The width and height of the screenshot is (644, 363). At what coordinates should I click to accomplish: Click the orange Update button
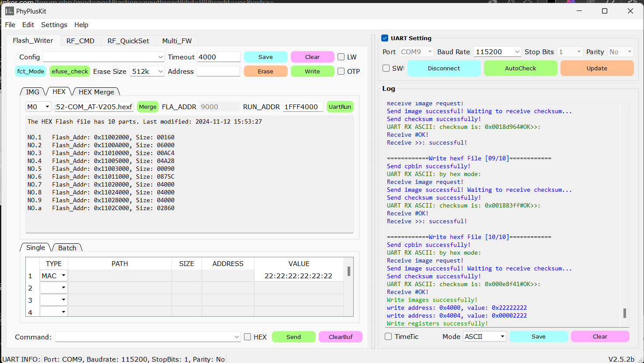pos(597,68)
